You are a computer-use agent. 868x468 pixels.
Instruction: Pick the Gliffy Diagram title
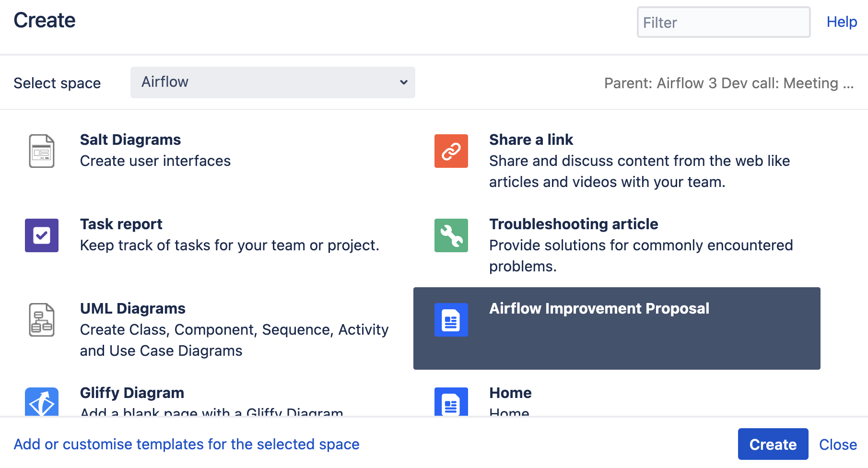click(132, 393)
